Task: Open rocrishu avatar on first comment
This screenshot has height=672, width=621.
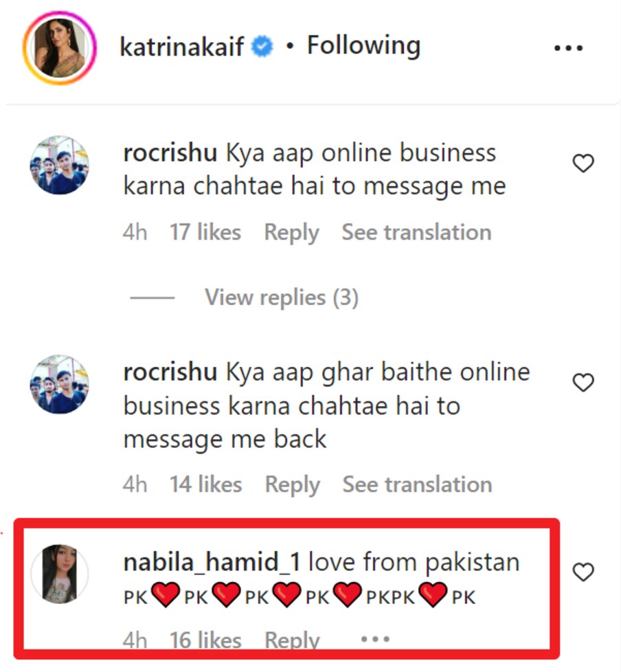Action: (x=59, y=165)
